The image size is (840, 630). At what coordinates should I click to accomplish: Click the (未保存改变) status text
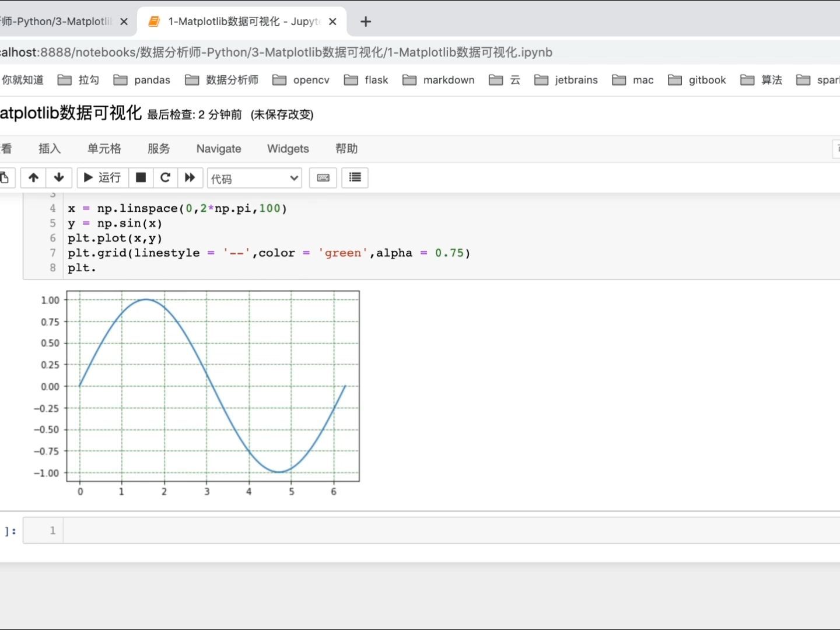coord(282,114)
